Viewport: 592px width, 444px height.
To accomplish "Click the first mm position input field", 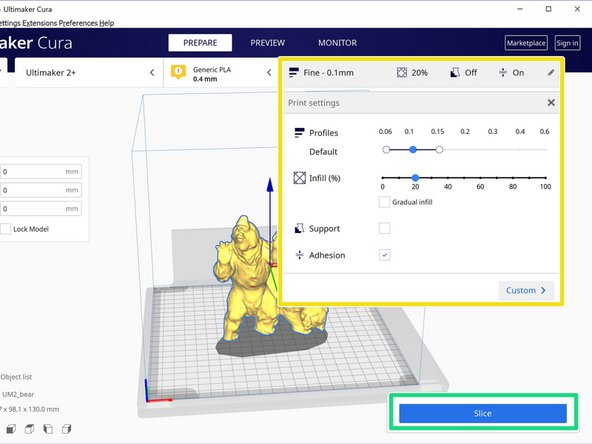I will click(41, 171).
